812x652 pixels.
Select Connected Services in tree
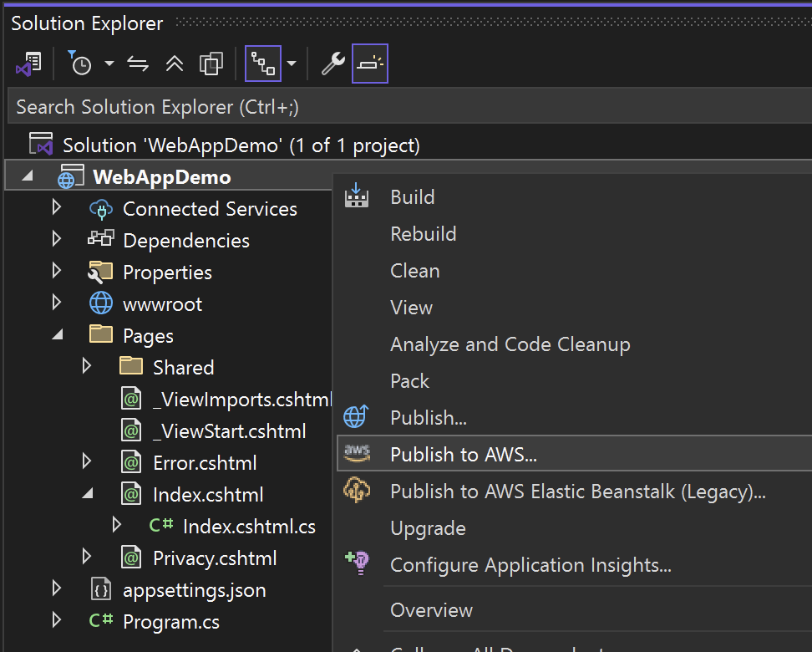210,209
